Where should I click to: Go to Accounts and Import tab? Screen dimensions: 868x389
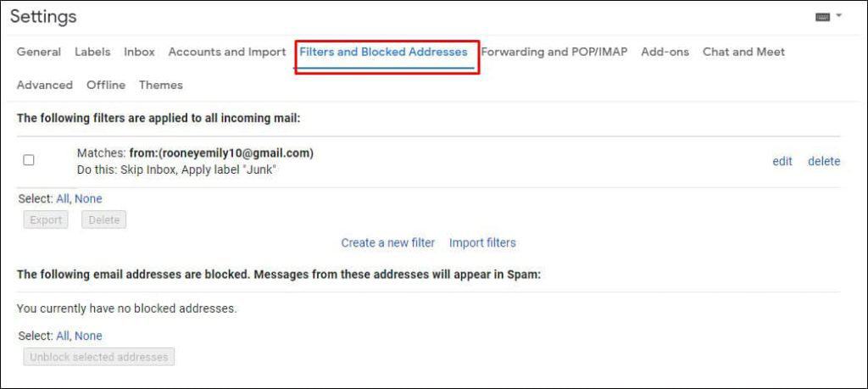(x=227, y=52)
